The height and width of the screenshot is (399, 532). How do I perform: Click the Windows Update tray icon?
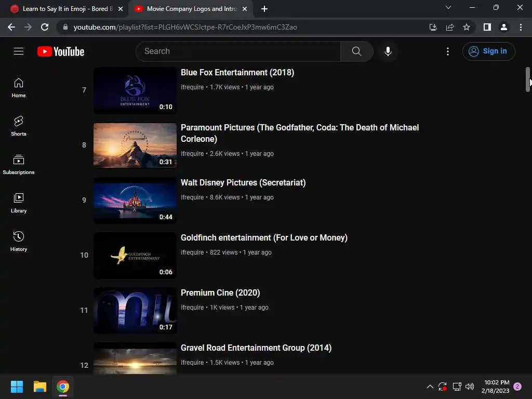443,387
